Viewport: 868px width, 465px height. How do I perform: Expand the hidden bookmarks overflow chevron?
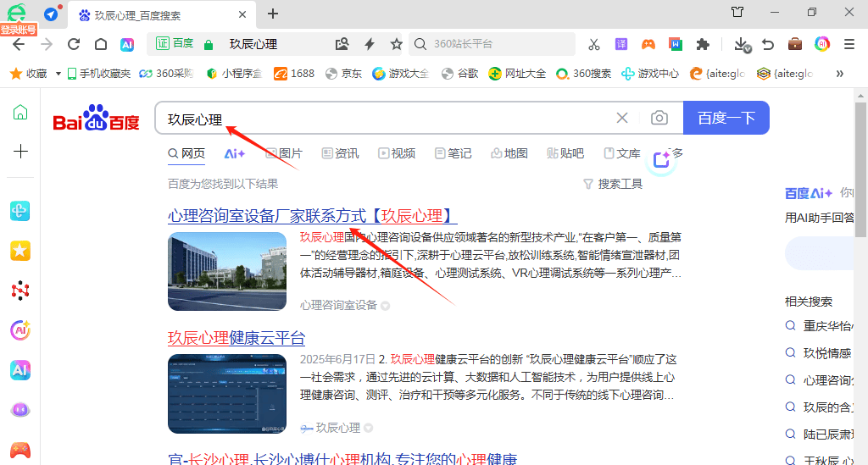pyautogui.click(x=839, y=74)
